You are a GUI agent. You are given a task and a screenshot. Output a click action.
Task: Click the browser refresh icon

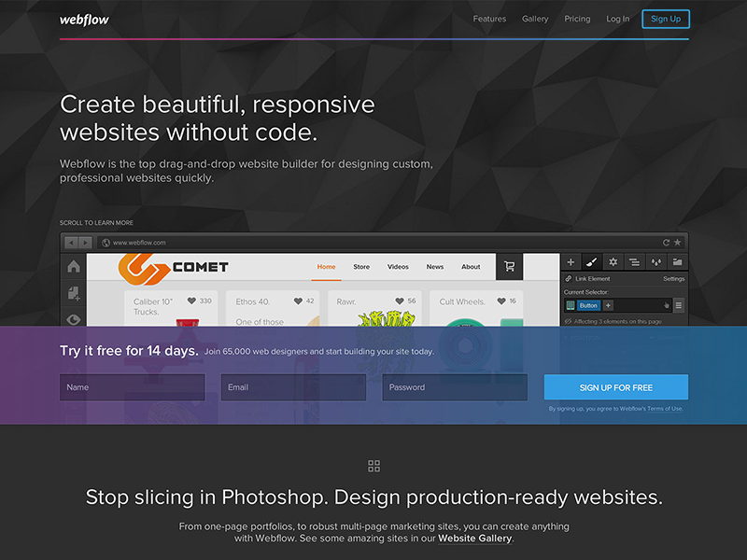666,243
